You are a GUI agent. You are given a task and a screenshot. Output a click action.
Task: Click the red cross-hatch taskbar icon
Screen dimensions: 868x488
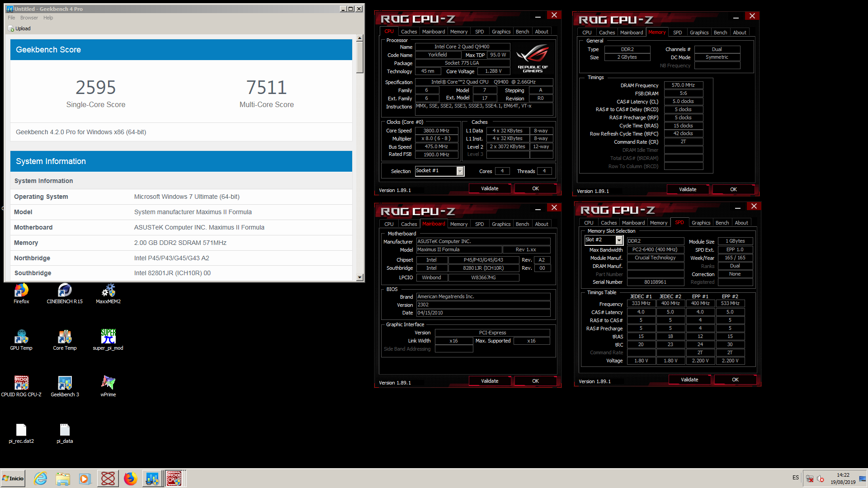108,479
